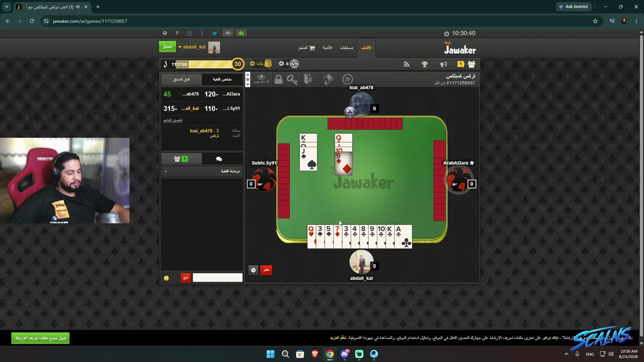This screenshot has height=362, width=644.
Task: Open game settings gear icon
Action: 253,270
